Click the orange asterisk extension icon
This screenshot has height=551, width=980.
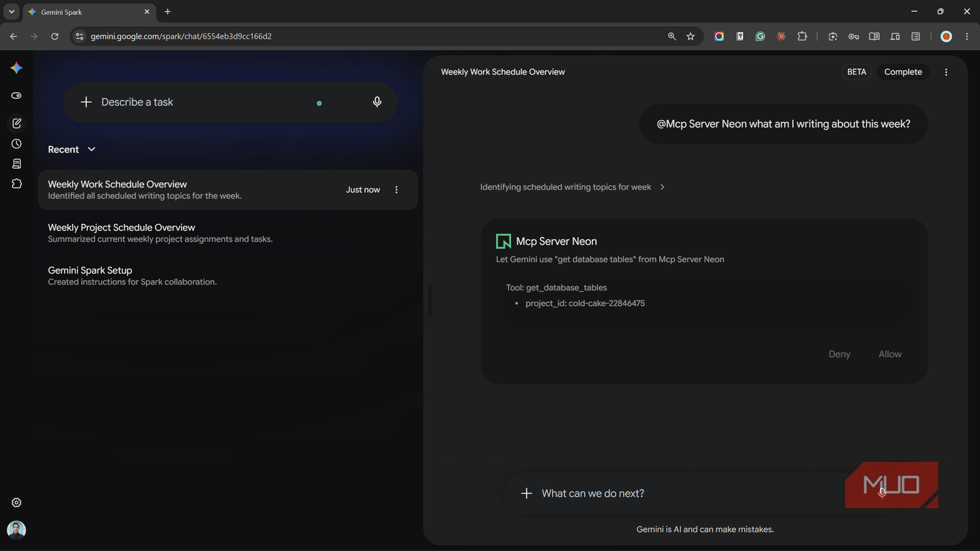coord(781,37)
